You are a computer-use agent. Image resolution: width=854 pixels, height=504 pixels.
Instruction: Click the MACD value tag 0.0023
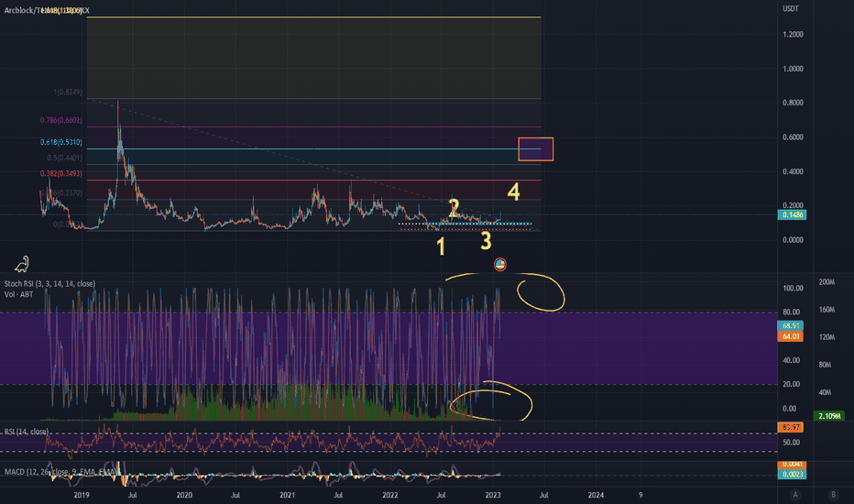coord(793,475)
